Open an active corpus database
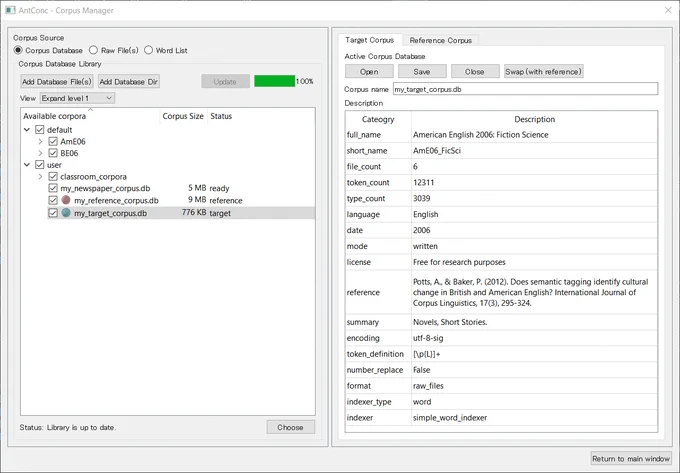 (369, 72)
